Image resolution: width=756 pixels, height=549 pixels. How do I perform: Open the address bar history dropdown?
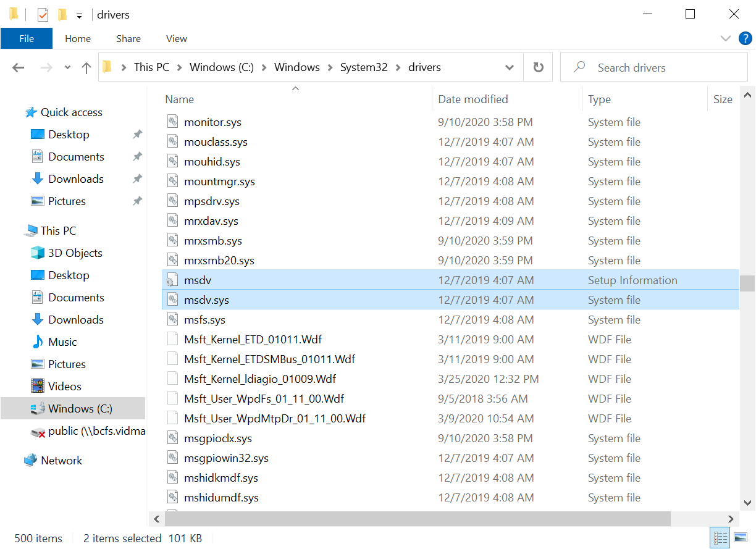[510, 67]
